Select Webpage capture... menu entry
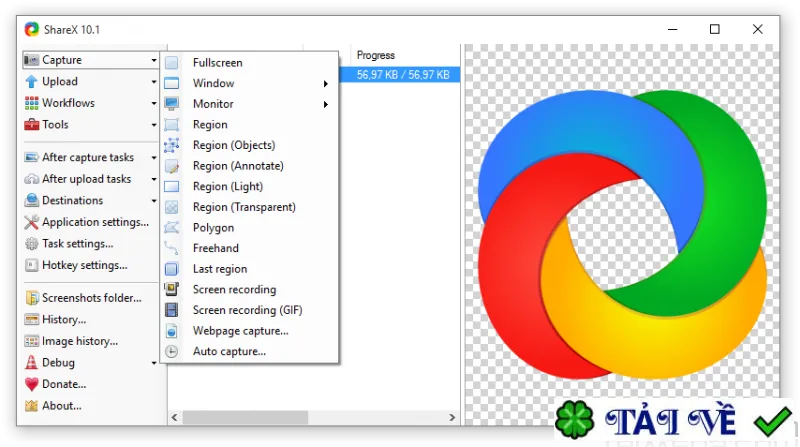800x447 pixels. [249, 331]
